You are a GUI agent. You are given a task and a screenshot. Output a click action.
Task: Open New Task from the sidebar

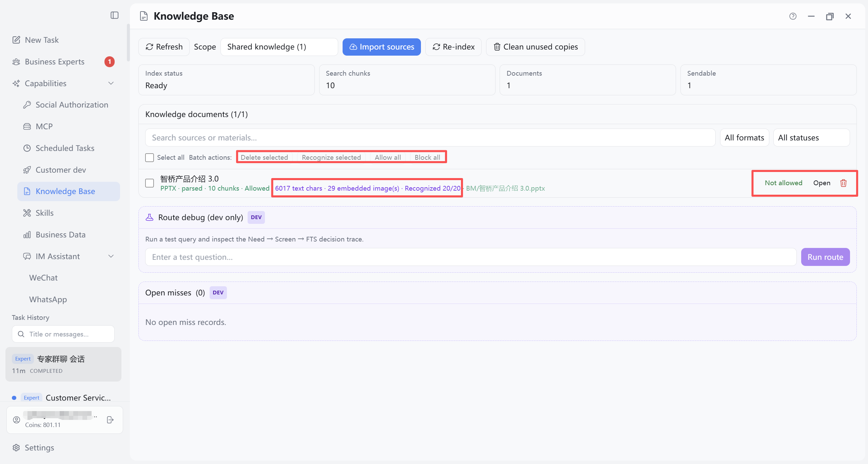coord(42,40)
